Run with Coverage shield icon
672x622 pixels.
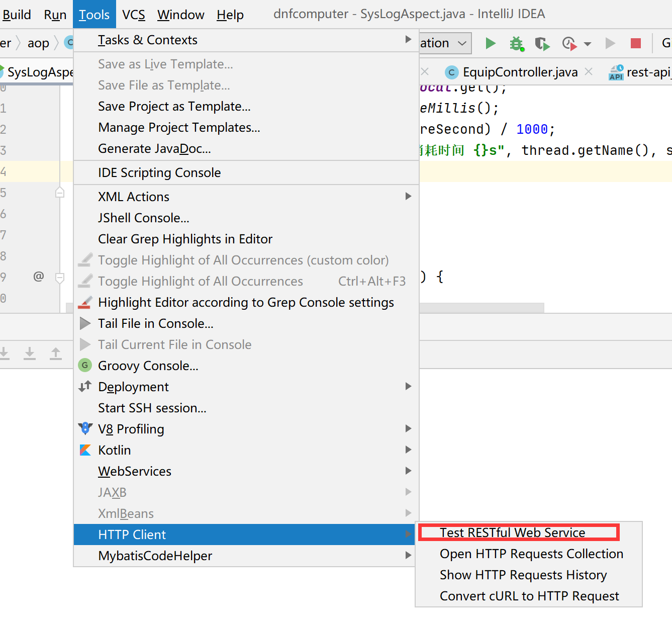(x=542, y=44)
